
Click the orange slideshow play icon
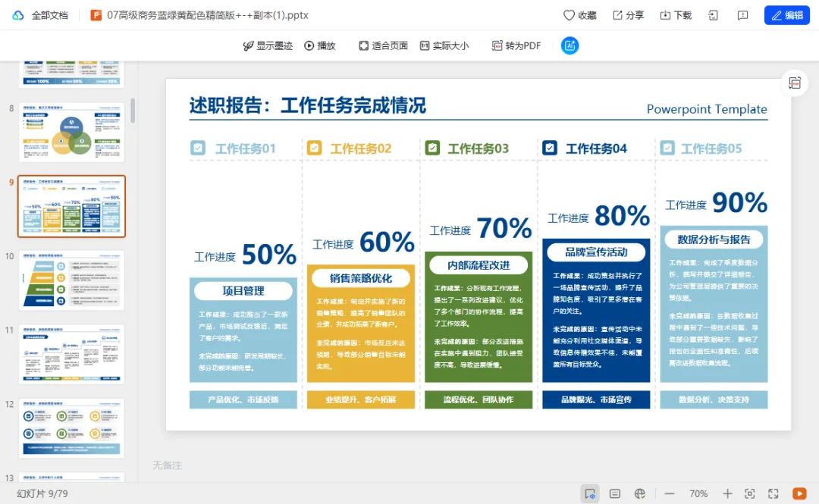click(x=799, y=493)
